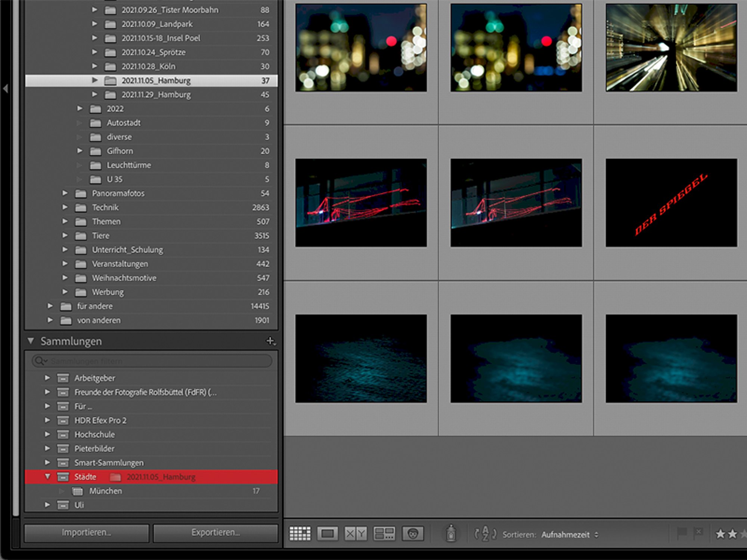Activate the XY compare view

pyautogui.click(x=356, y=533)
